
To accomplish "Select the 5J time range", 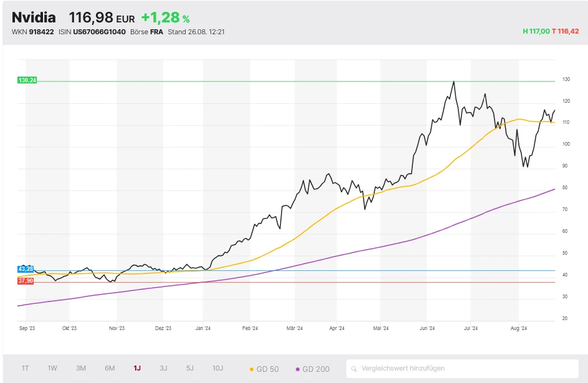I will click(x=190, y=368).
